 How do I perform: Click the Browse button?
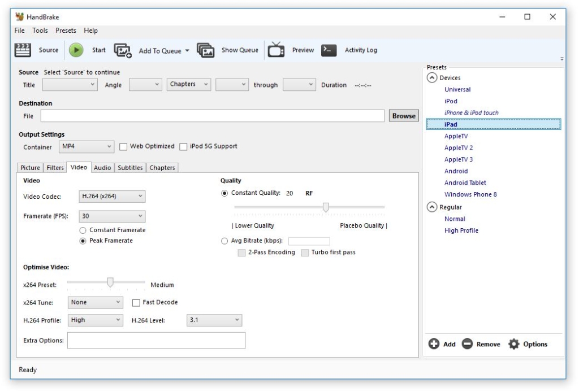(x=404, y=116)
